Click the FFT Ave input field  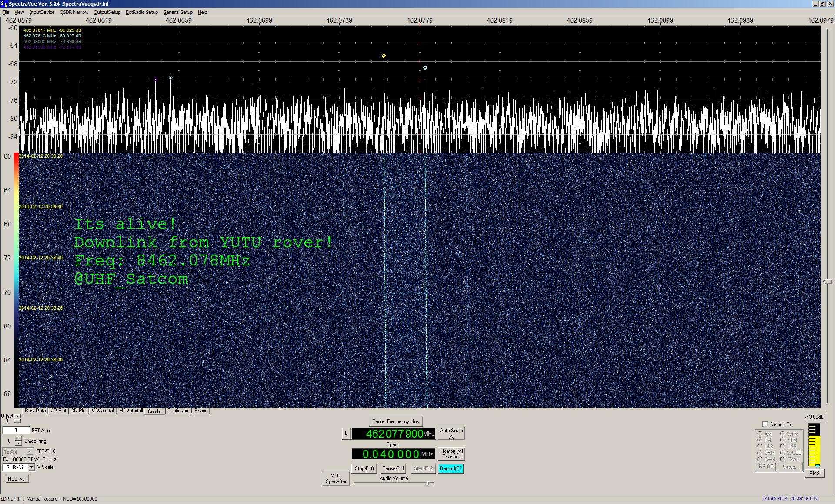16,430
